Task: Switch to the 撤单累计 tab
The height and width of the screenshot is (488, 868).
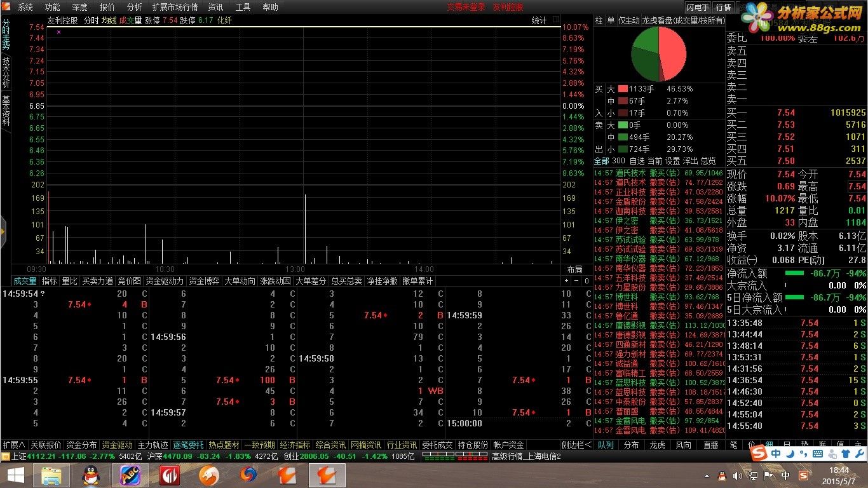Action: click(417, 281)
